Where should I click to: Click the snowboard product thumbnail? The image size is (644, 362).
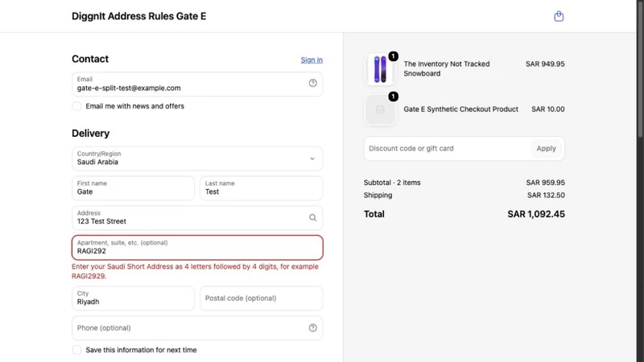(380, 69)
